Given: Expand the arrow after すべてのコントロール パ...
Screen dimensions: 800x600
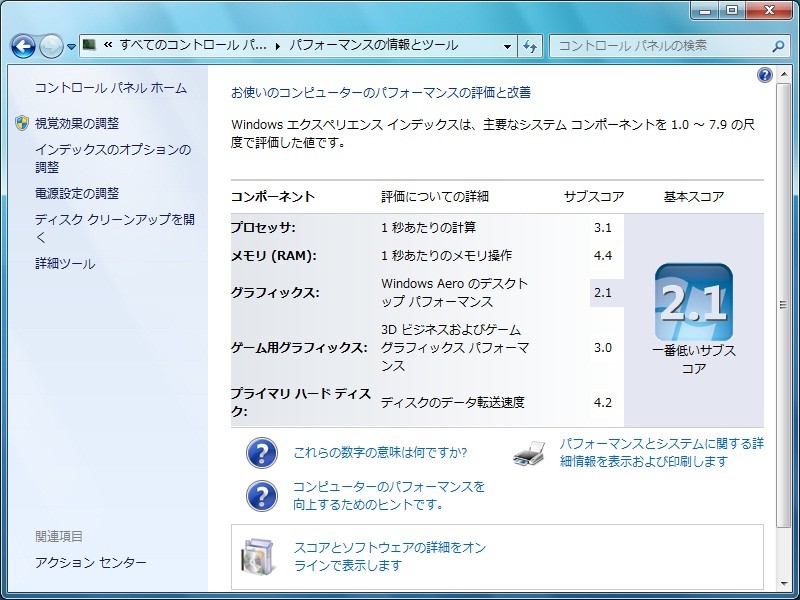Looking at the screenshot, I should pos(278,46).
